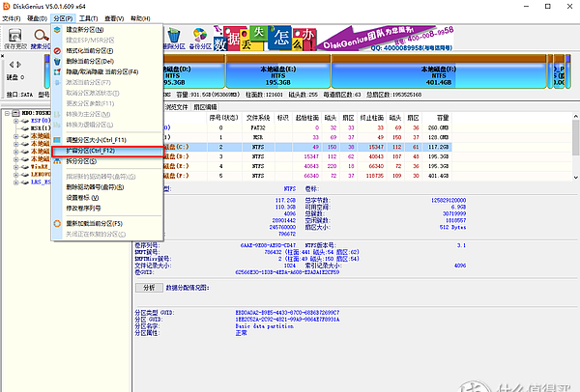The image size is (580, 392).
Task: Click the 分析 analyze button
Action: click(149, 288)
